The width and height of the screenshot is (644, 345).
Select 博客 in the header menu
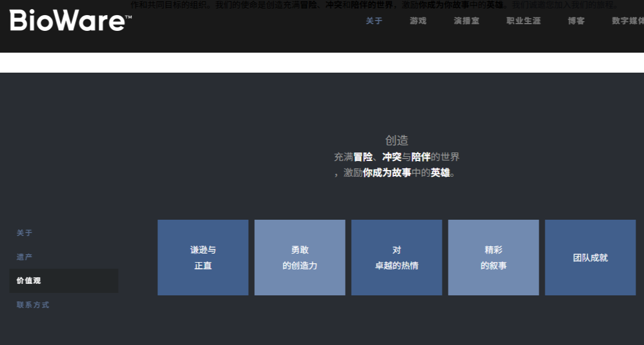click(x=576, y=21)
